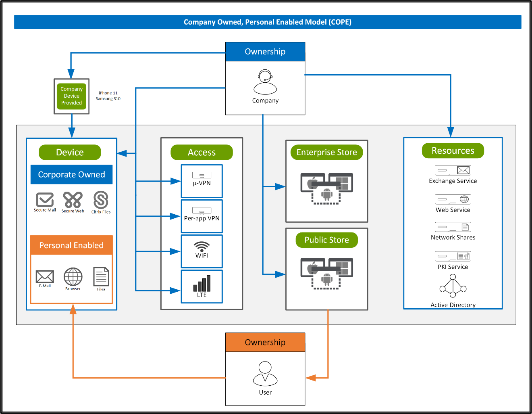Click the green Resources heading
532x414 pixels.
click(x=453, y=151)
